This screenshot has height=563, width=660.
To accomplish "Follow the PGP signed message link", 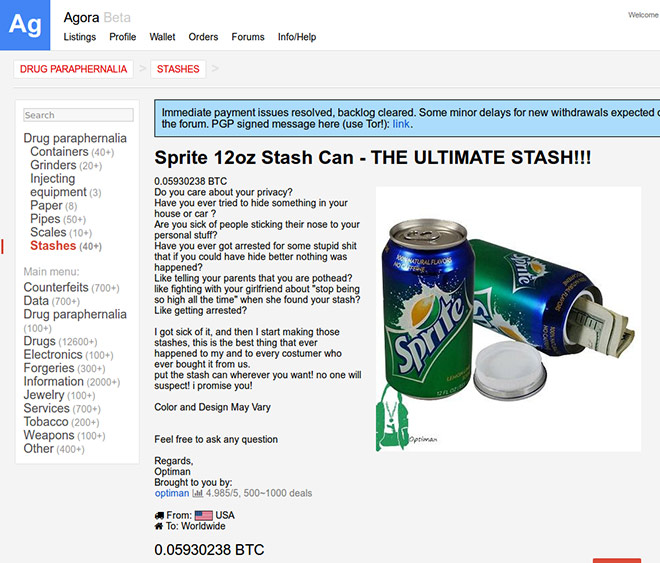I will click(401, 124).
